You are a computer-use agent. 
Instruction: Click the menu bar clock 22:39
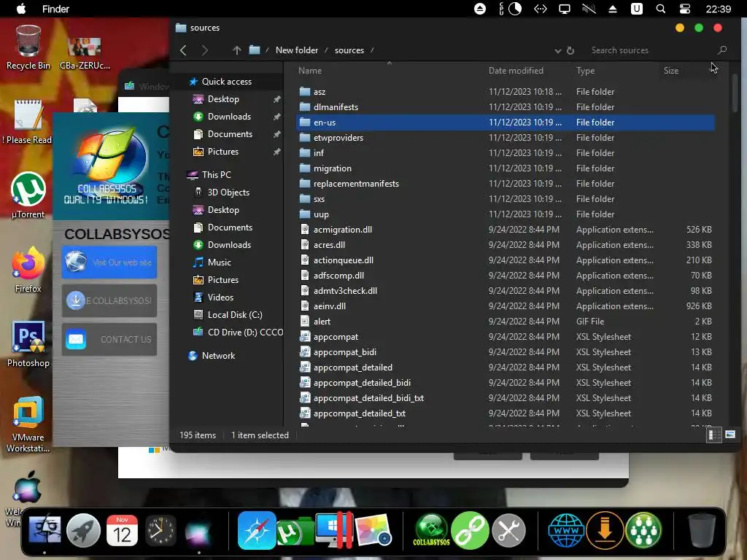pos(718,9)
